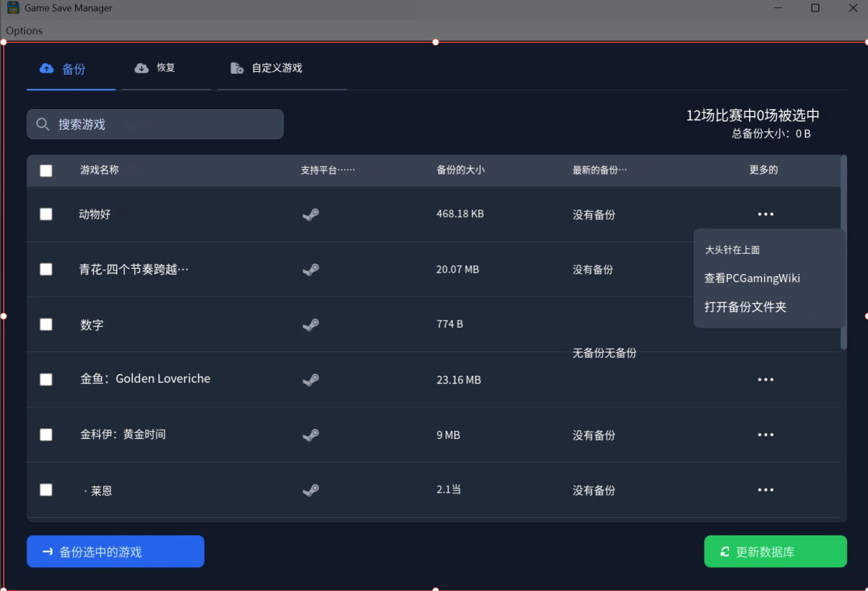Click the 总备份大小 total text
The image size is (868, 591).
point(771,134)
